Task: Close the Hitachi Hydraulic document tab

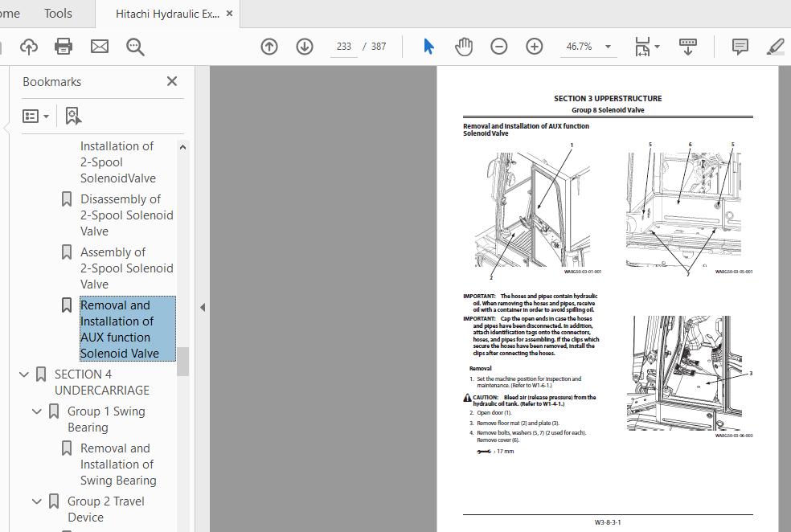Action: [x=230, y=14]
